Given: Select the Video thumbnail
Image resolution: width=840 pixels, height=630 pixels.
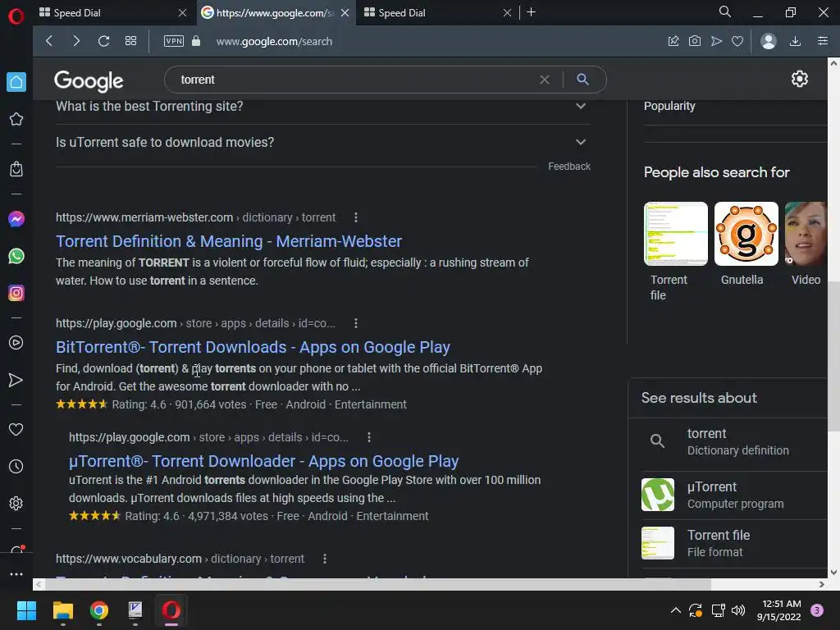Looking at the screenshot, I should tap(806, 234).
